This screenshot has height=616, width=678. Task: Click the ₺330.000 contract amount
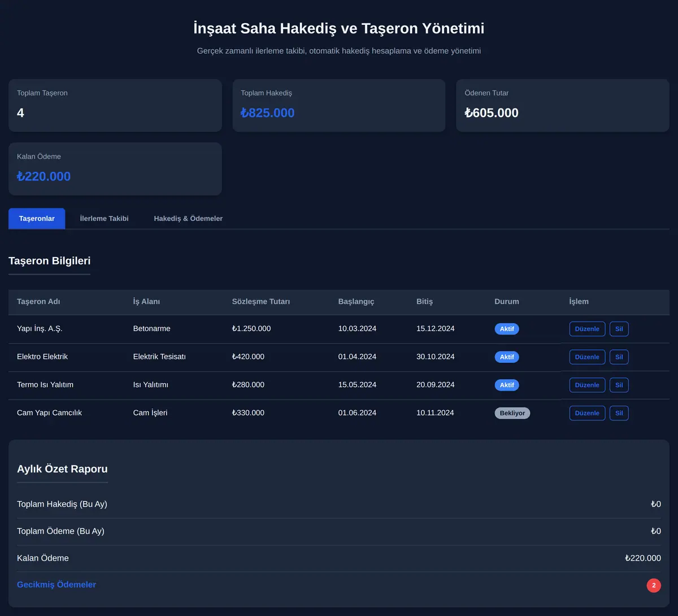click(x=248, y=413)
